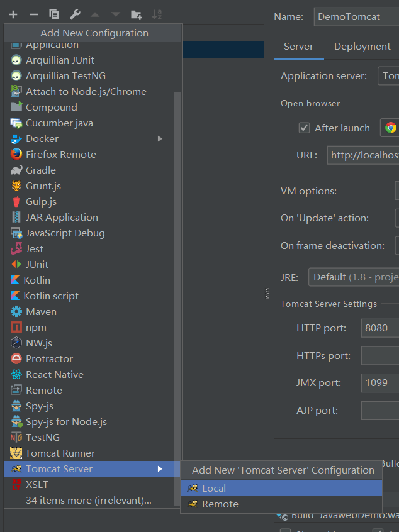Choose Tomcat Runner from the list
Image resolution: width=399 pixels, height=532 pixels.
(x=89, y=453)
